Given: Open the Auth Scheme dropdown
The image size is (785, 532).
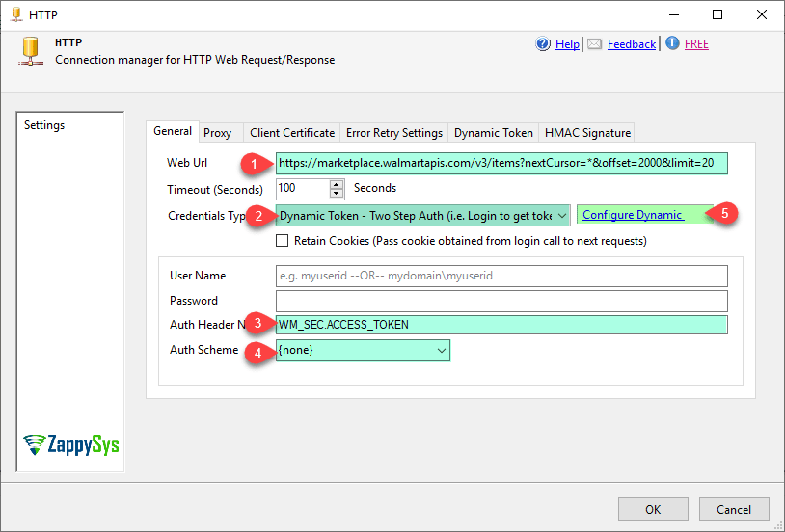Looking at the screenshot, I should 441,350.
